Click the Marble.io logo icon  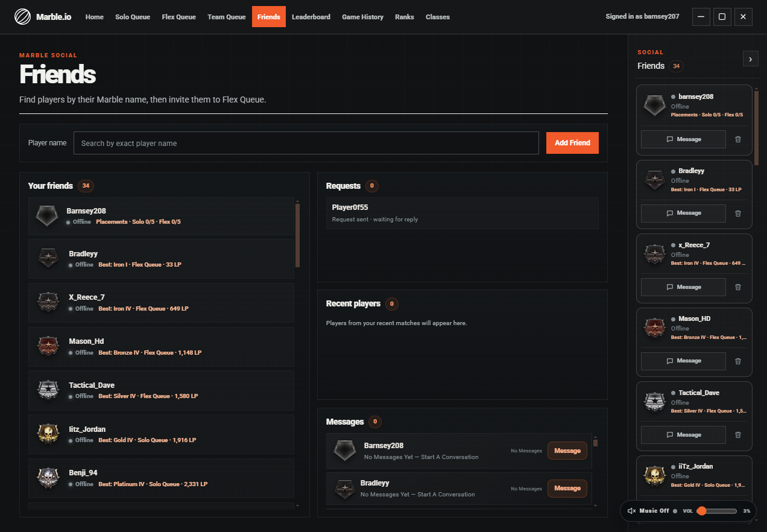coord(22,17)
